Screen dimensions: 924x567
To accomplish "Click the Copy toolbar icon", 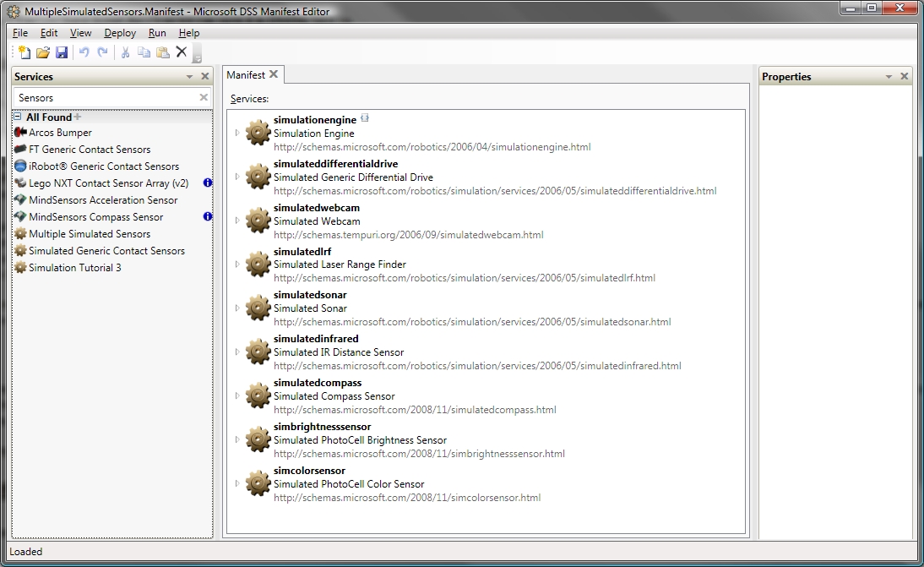I will [x=144, y=52].
